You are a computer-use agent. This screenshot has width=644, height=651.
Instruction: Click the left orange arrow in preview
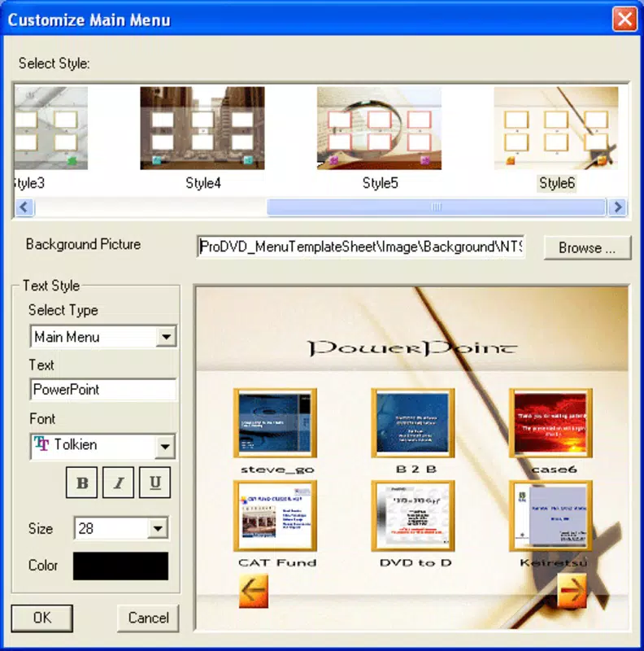254,592
